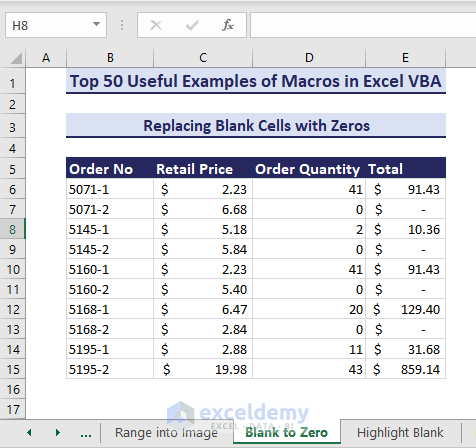Click the 'Retail Price' header cell
The image size is (476, 448).
coord(203,168)
